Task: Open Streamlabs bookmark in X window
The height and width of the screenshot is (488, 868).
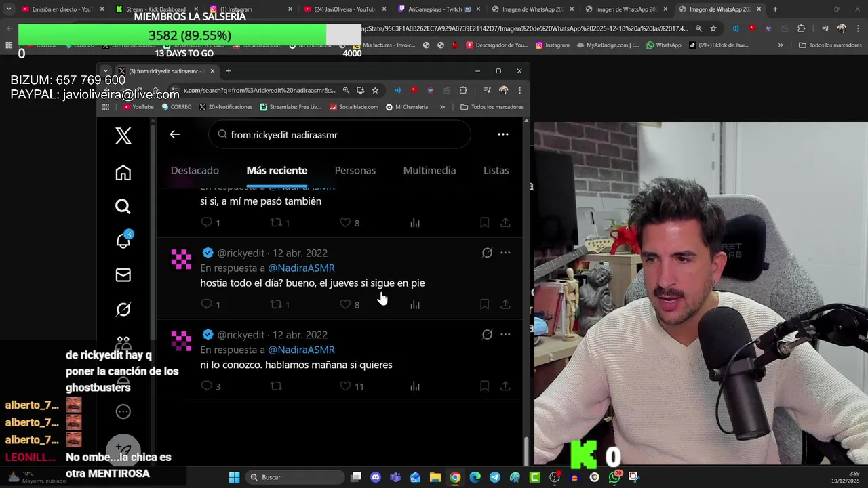Action: point(290,106)
